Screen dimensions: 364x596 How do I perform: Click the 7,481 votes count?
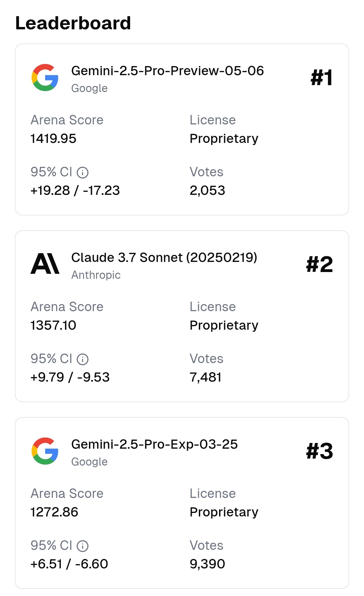206,377
